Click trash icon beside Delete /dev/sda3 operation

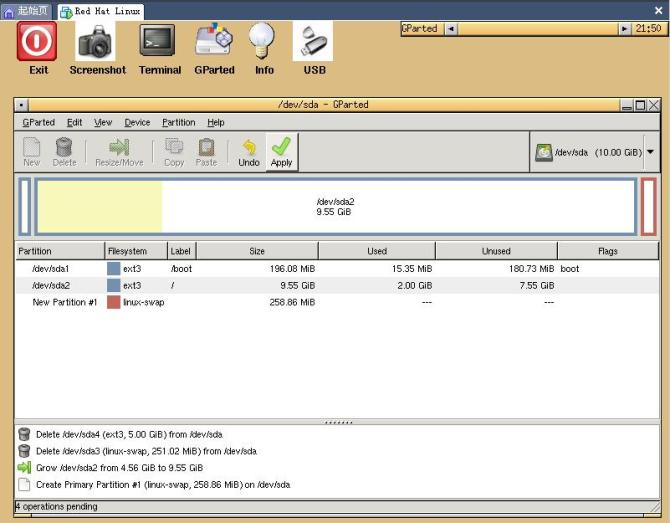[24, 451]
